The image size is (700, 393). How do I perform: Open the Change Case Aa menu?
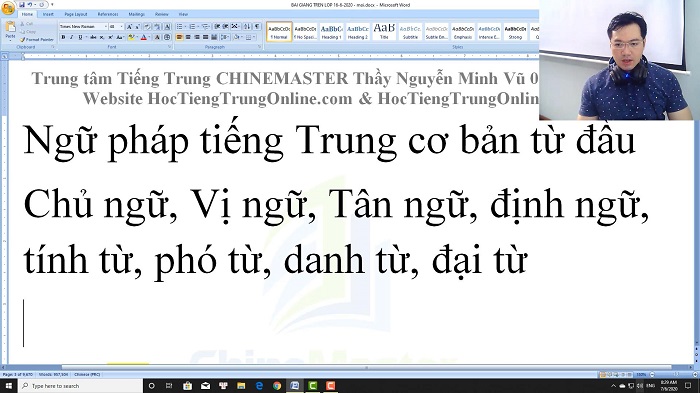(120, 38)
